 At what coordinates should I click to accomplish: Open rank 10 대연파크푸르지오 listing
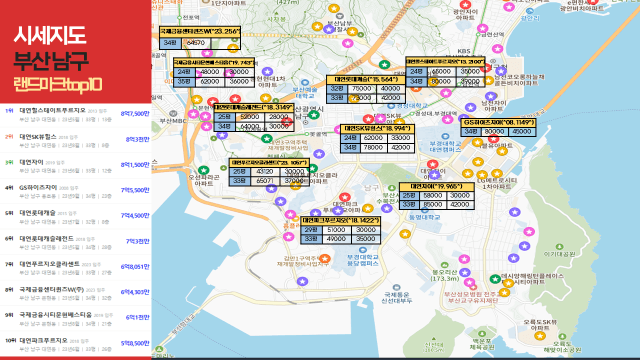[76, 344]
